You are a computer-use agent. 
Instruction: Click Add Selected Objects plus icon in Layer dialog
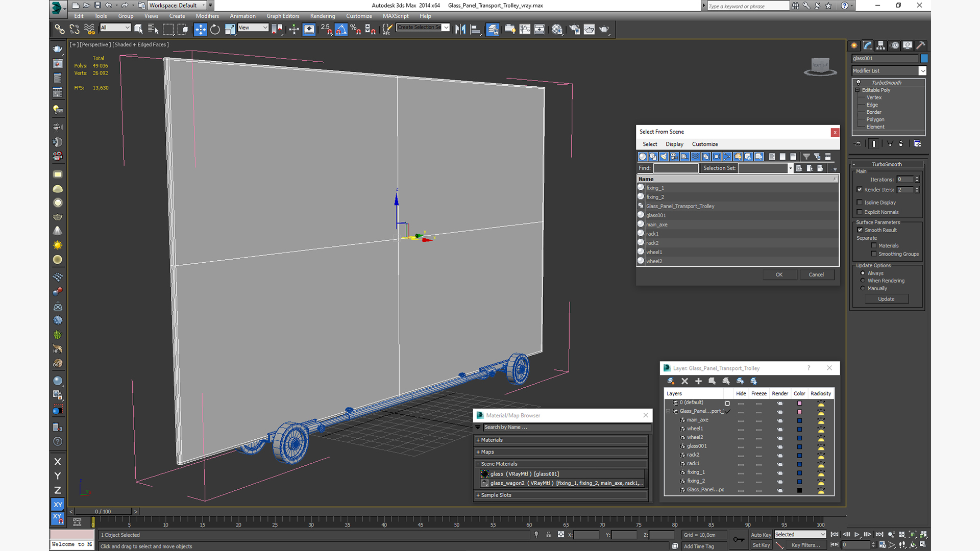point(698,381)
